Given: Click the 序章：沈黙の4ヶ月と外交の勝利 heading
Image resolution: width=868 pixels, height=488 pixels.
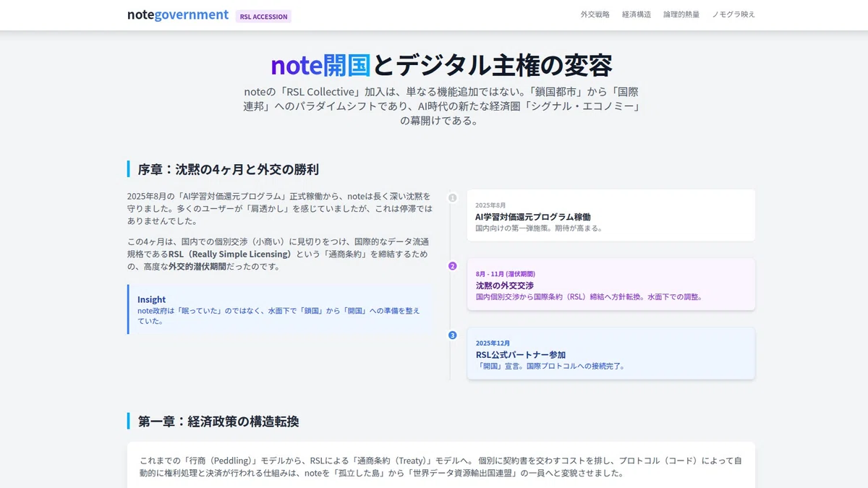Looking at the screenshot, I should pos(229,169).
